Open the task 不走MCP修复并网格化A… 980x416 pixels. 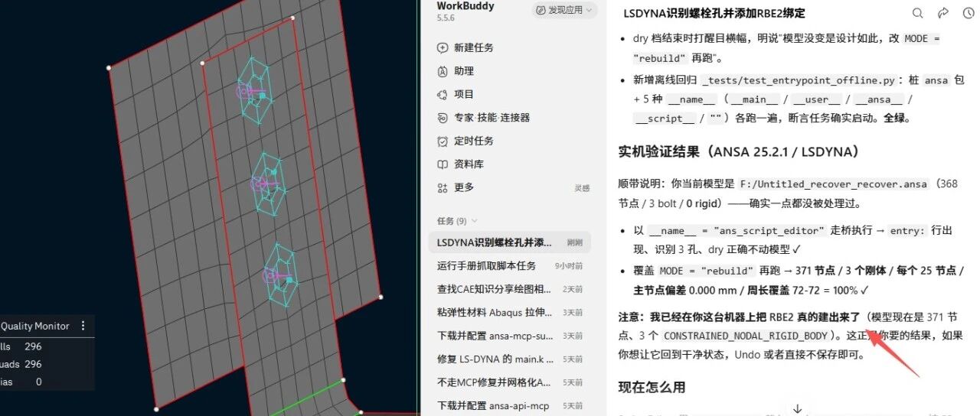pyautogui.click(x=509, y=382)
